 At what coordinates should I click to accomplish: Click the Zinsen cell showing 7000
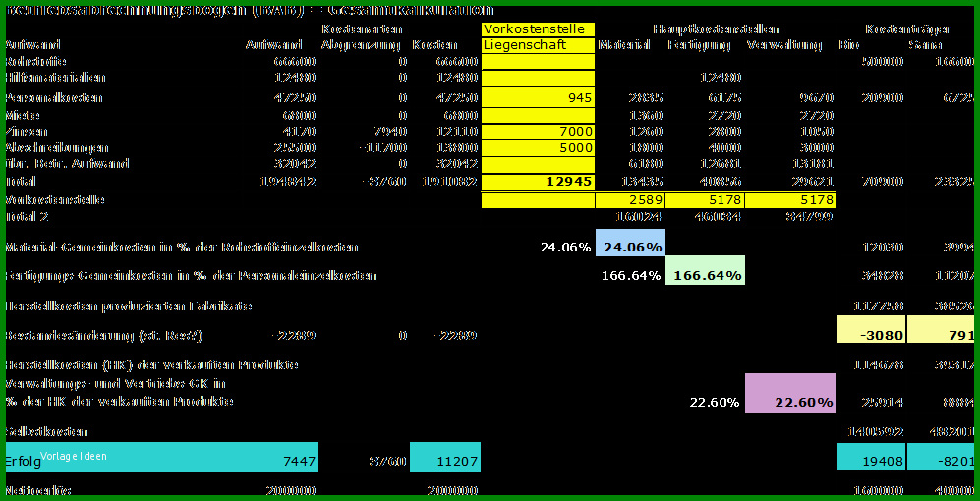(538, 132)
